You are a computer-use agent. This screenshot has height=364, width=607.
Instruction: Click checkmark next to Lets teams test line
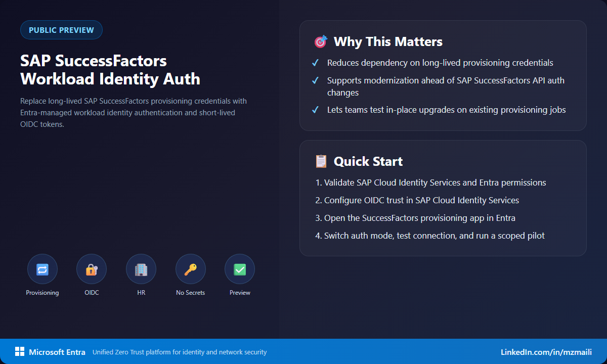tap(315, 110)
